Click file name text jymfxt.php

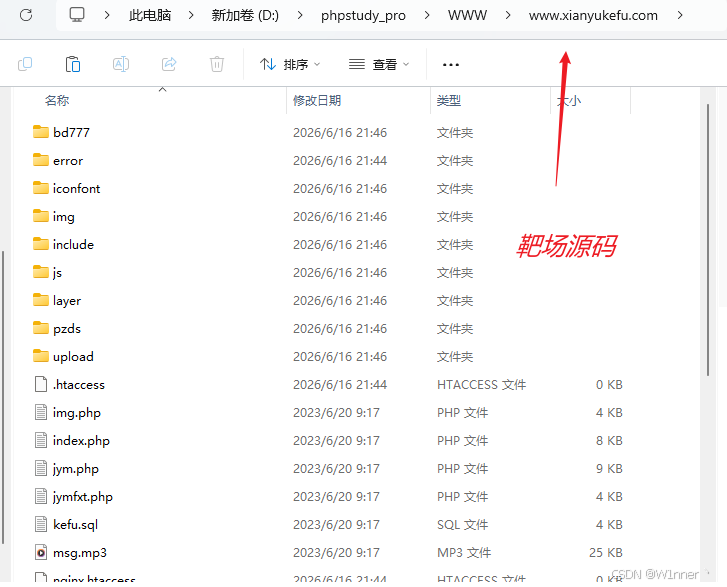pyautogui.click(x=83, y=497)
